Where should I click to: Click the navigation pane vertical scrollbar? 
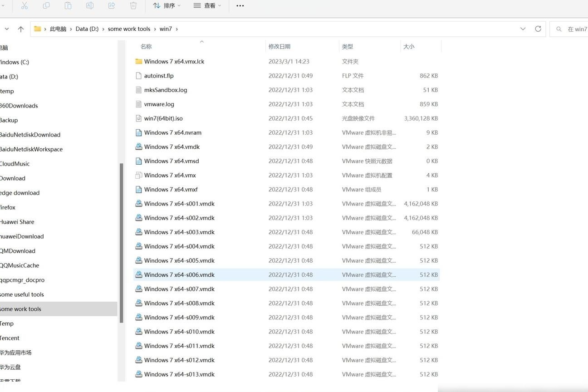coord(121,243)
